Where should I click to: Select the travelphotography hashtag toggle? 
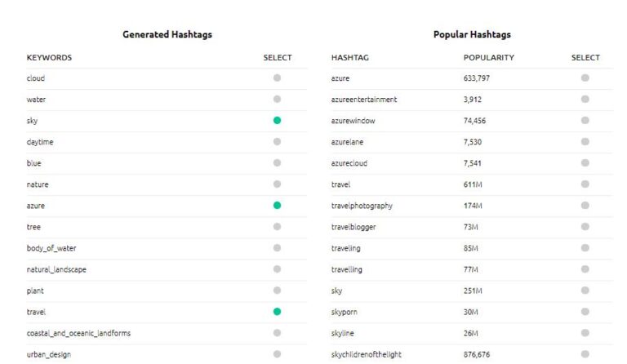(585, 206)
